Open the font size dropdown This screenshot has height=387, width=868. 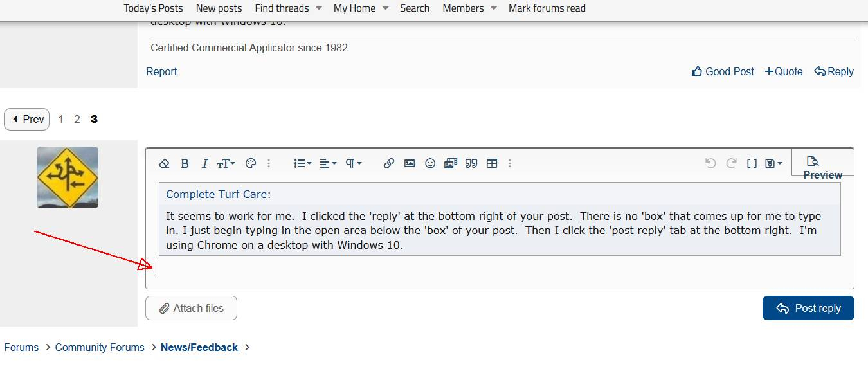226,163
